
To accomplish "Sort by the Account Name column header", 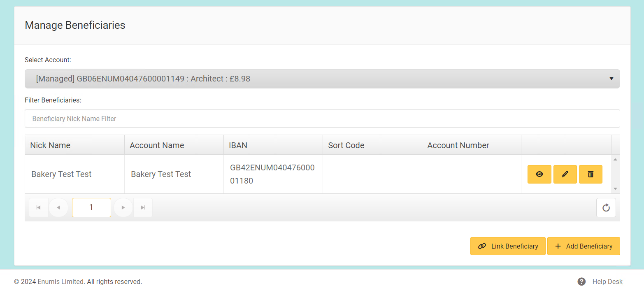I will pos(157,145).
